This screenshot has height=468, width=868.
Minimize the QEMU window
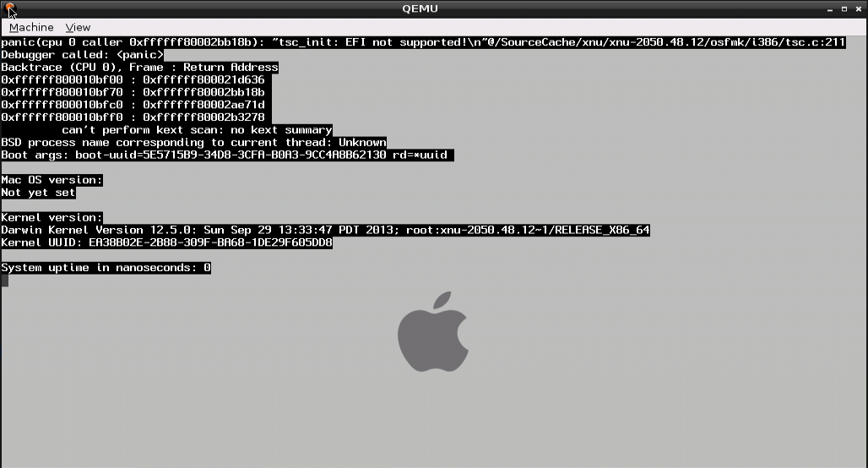pos(830,9)
